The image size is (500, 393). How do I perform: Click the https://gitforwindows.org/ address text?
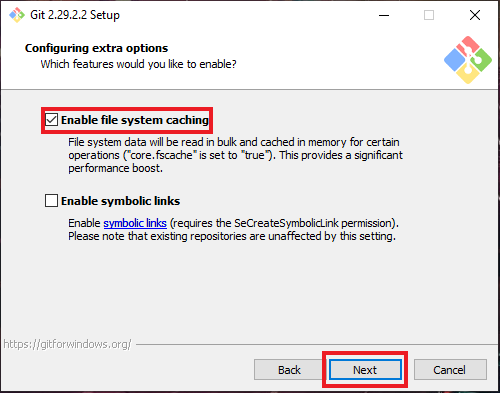click(68, 344)
